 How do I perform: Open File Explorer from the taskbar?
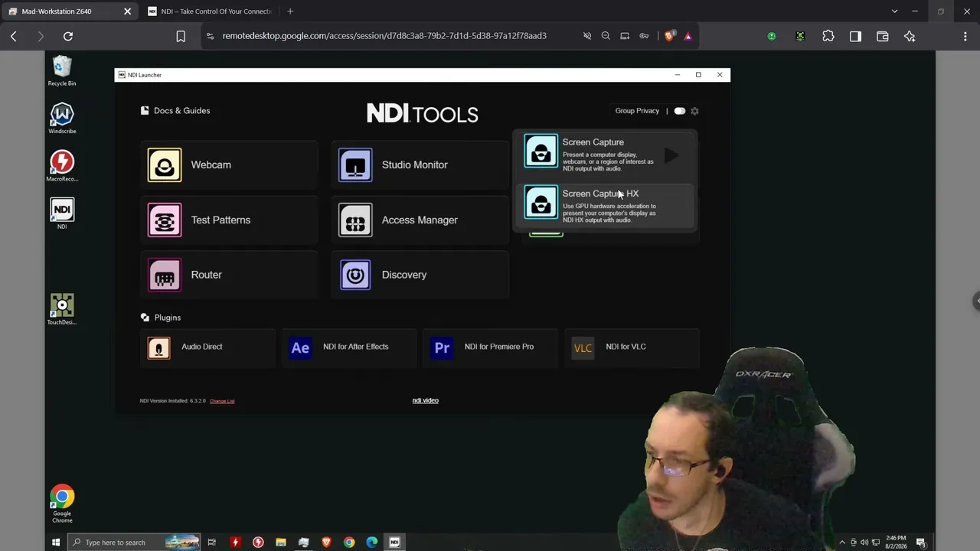(281, 543)
